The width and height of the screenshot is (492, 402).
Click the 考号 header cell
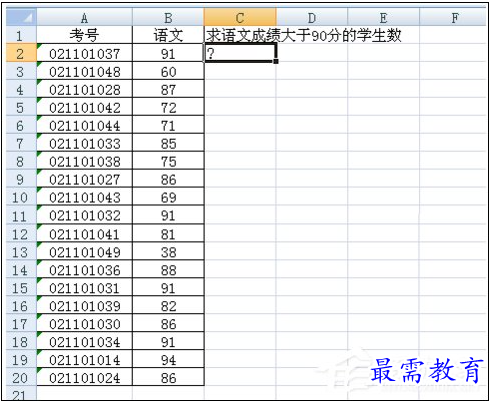[84, 35]
